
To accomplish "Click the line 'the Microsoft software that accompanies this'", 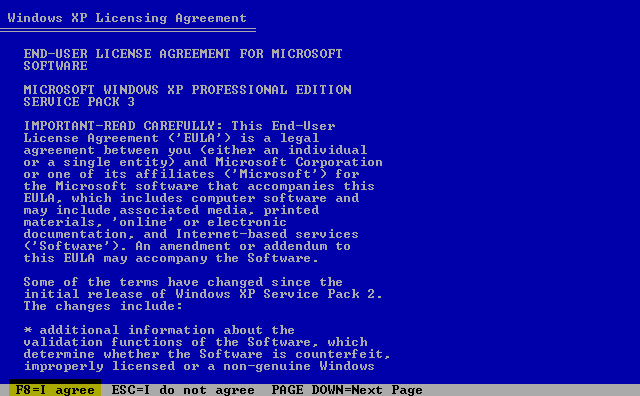I will tap(199, 186).
